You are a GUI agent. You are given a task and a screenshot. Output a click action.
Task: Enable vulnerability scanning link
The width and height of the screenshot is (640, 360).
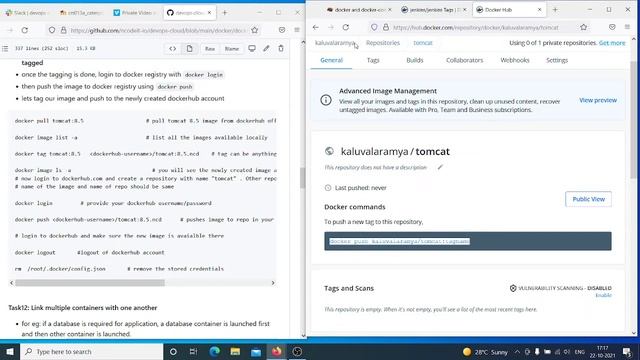(x=603, y=295)
